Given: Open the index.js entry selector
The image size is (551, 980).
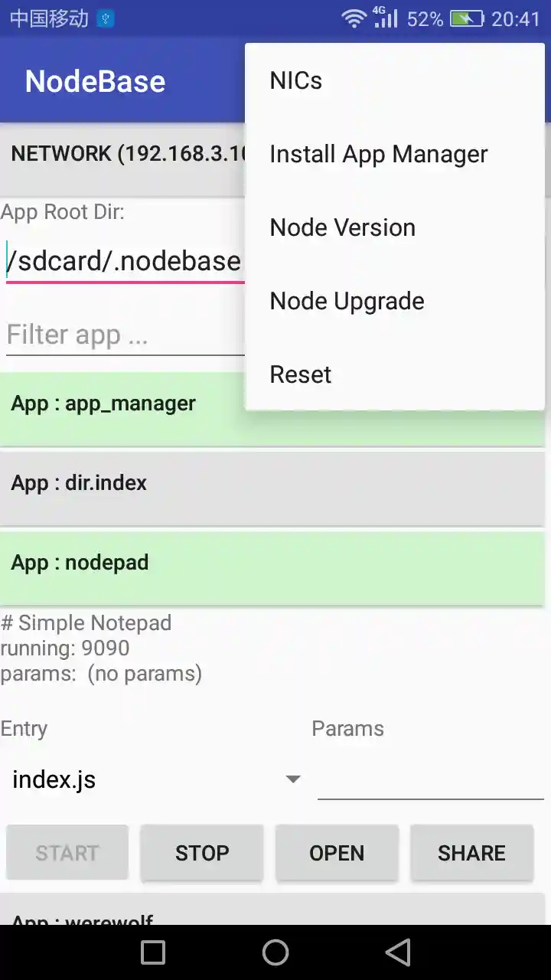Looking at the screenshot, I should point(153,779).
